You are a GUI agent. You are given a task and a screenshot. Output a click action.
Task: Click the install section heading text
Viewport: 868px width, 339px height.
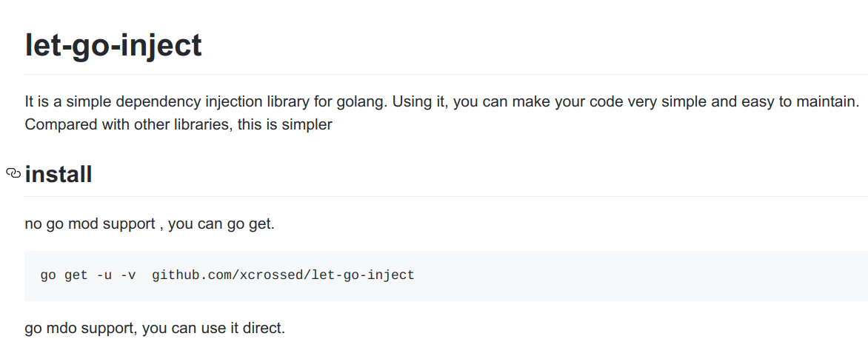pyautogui.click(x=59, y=175)
